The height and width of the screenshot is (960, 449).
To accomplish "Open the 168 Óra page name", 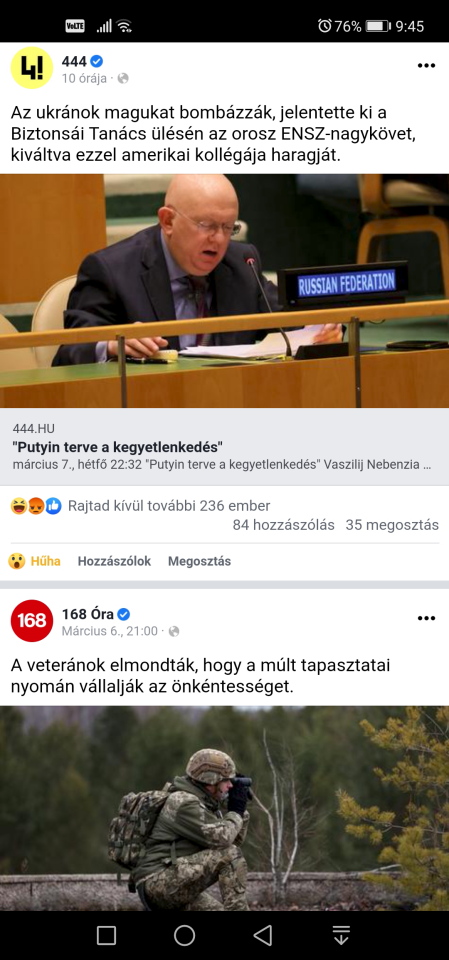I will point(88,613).
